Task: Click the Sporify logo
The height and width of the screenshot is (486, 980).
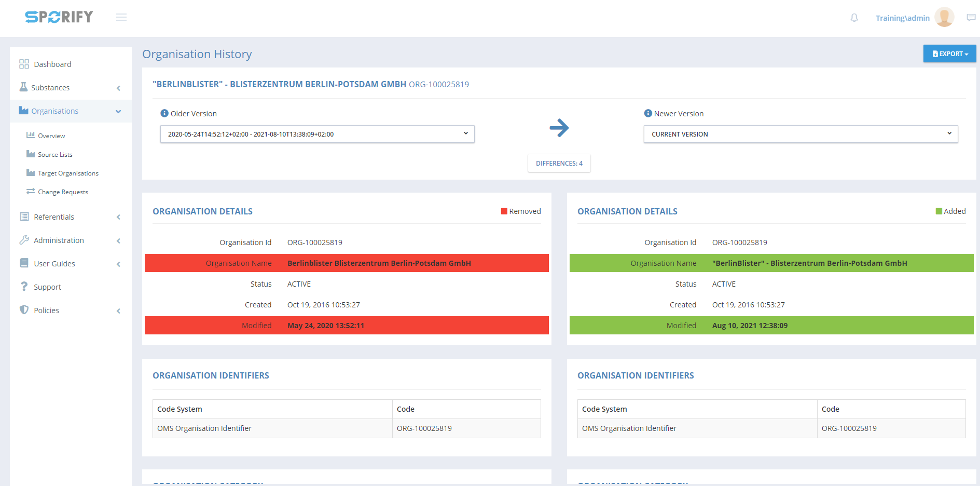Action: pyautogui.click(x=59, y=17)
